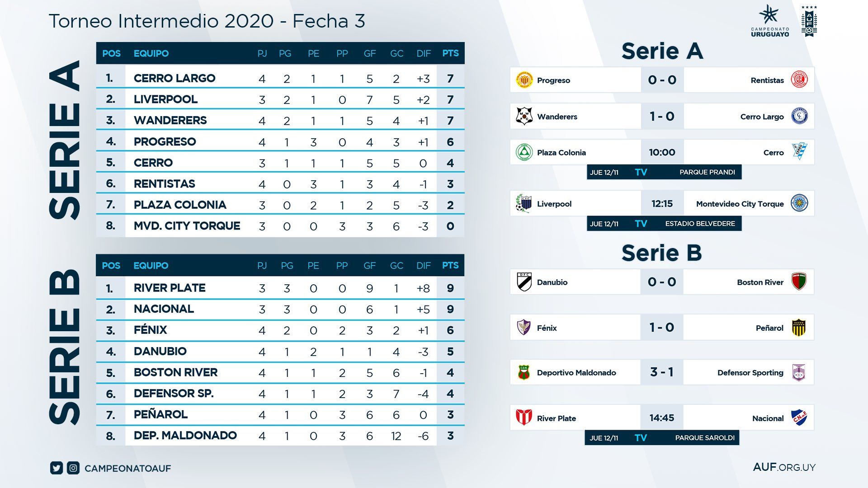This screenshot has height=488, width=868.
Task: Click the Twitter bird icon
Action: tap(57, 468)
